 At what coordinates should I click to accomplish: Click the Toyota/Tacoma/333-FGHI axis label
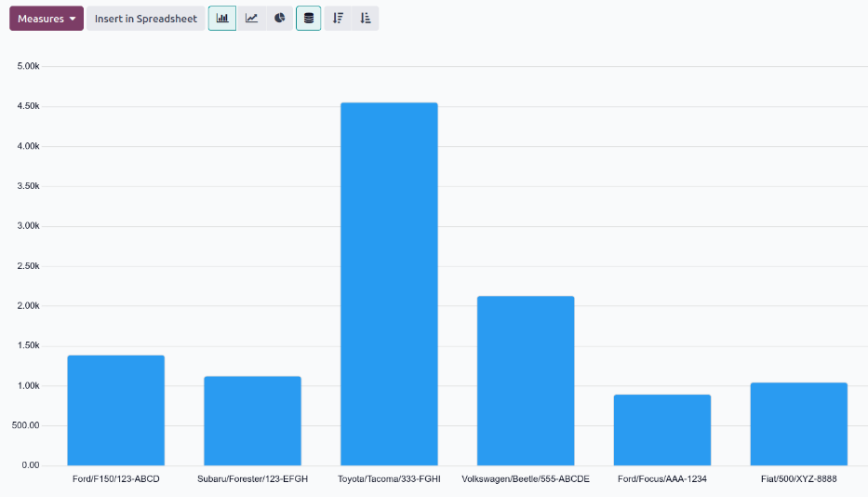tap(389, 479)
